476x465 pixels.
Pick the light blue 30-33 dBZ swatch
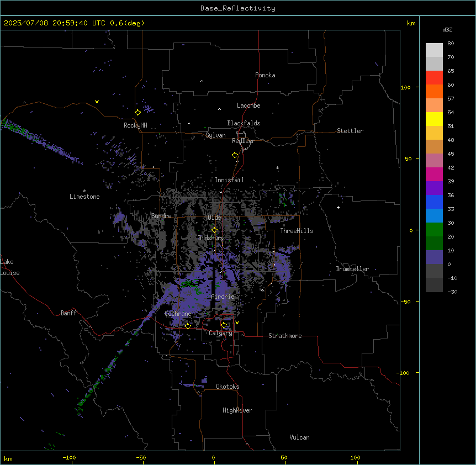point(434,216)
